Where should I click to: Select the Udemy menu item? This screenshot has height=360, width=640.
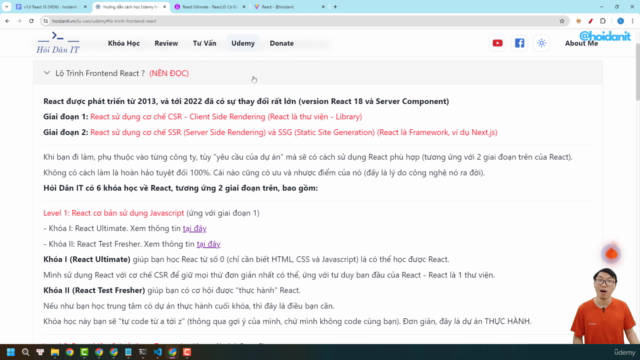243,43
